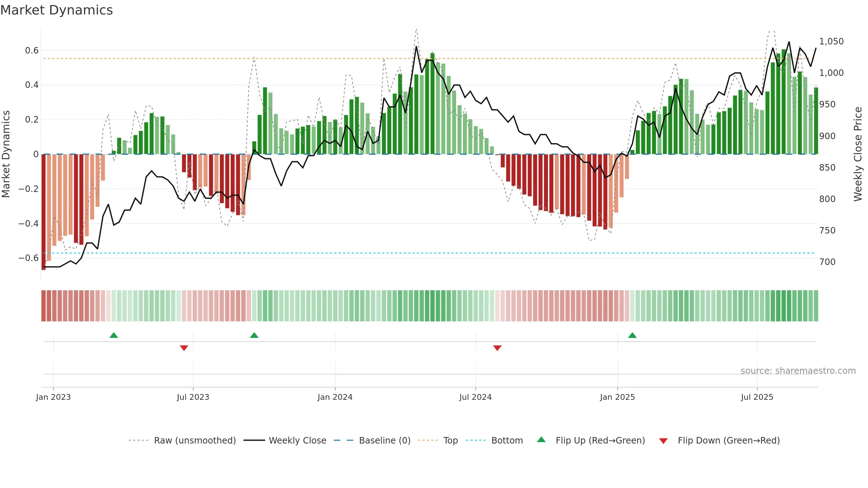Select the red flip-down marker after Jul 2024

[497, 348]
